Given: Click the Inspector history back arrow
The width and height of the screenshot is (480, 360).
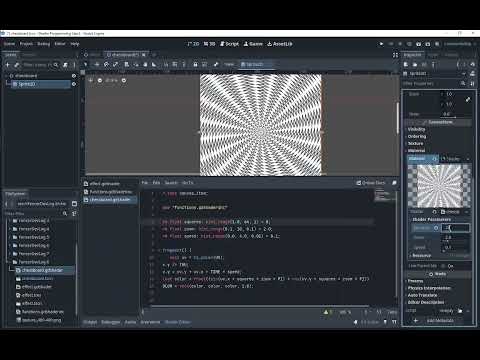Looking at the screenshot, I should point(458,65).
